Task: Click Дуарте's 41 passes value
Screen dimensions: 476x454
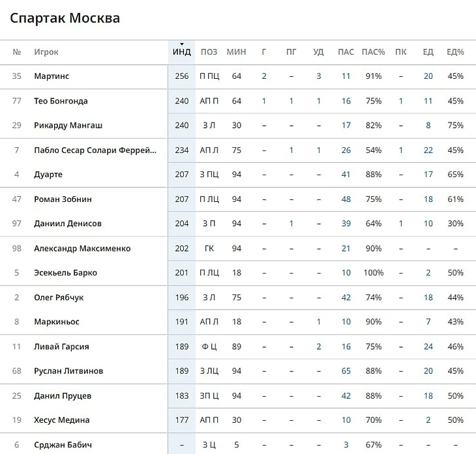Action: tap(346, 175)
